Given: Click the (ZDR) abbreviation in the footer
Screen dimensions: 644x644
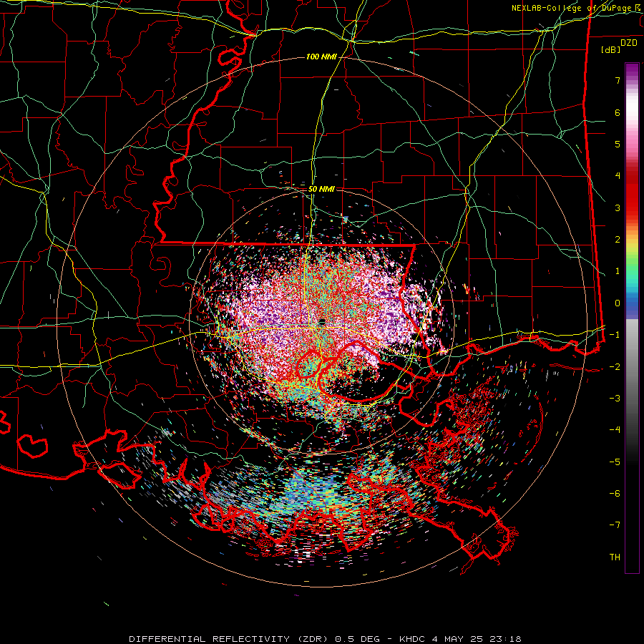Looking at the screenshot, I should click(x=311, y=639).
